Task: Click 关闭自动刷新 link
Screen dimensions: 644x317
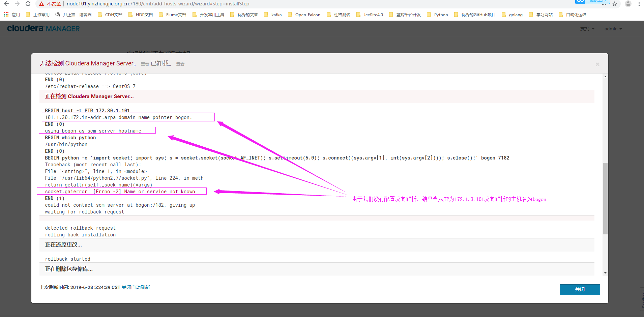Action: pos(136,287)
